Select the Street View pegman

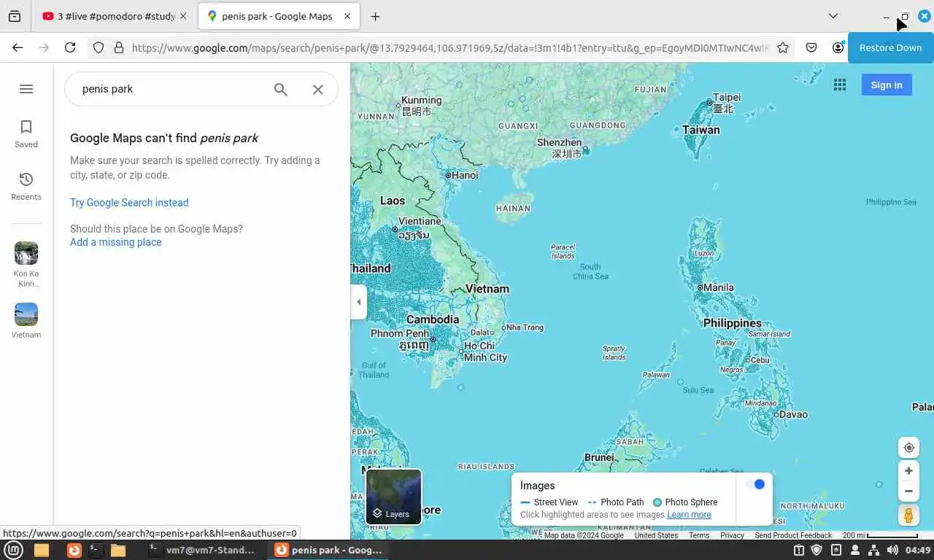(x=908, y=515)
